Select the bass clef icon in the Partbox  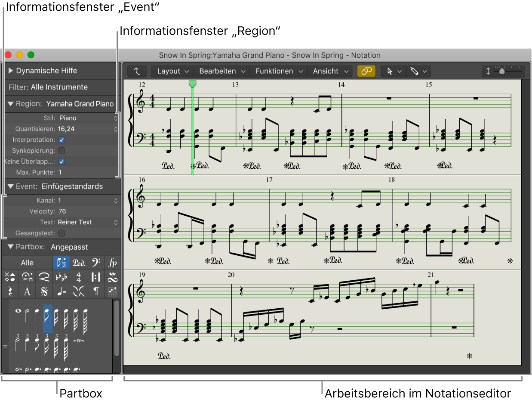tap(95, 262)
